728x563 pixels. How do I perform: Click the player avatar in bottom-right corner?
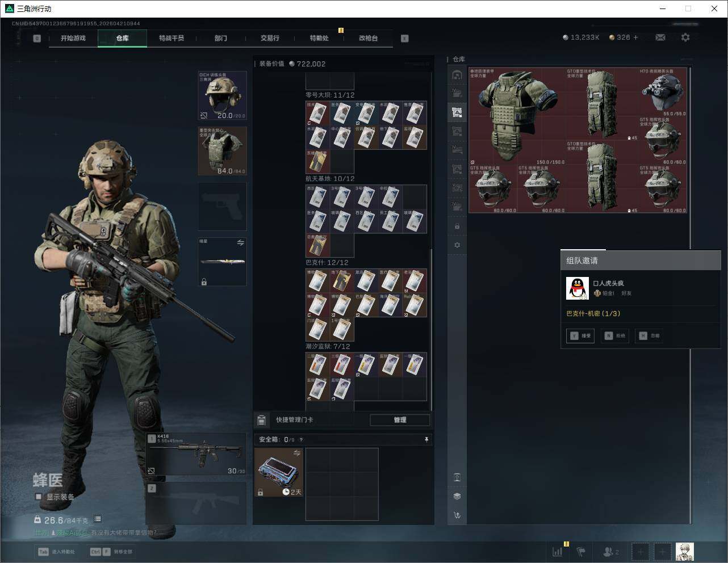pyautogui.click(x=685, y=552)
